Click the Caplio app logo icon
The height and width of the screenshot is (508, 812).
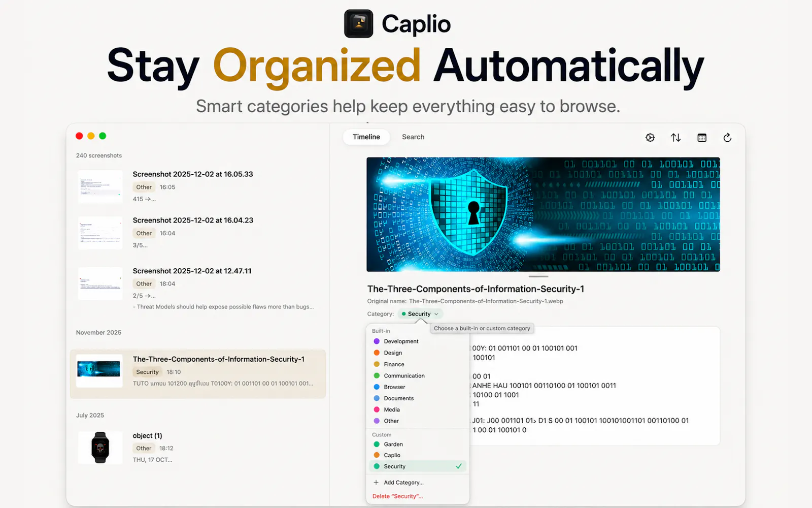point(359,24)
